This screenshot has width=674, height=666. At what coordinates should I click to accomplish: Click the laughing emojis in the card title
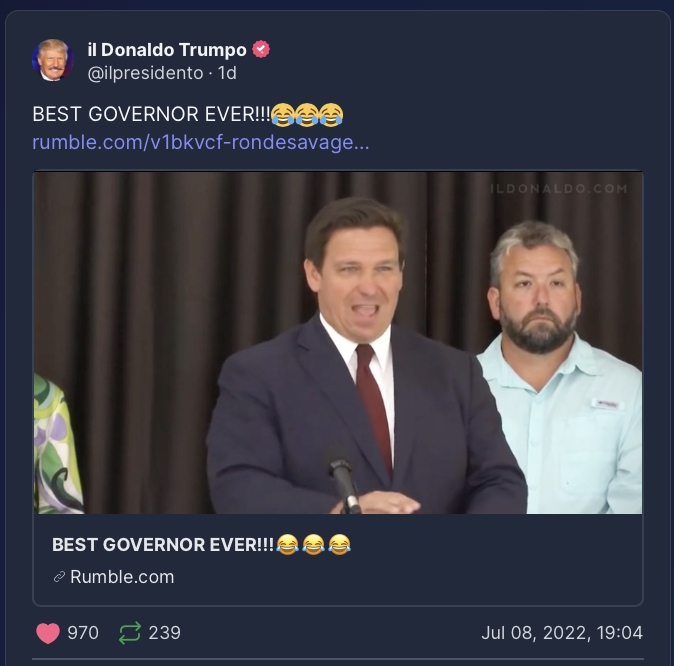pos(313,545)
